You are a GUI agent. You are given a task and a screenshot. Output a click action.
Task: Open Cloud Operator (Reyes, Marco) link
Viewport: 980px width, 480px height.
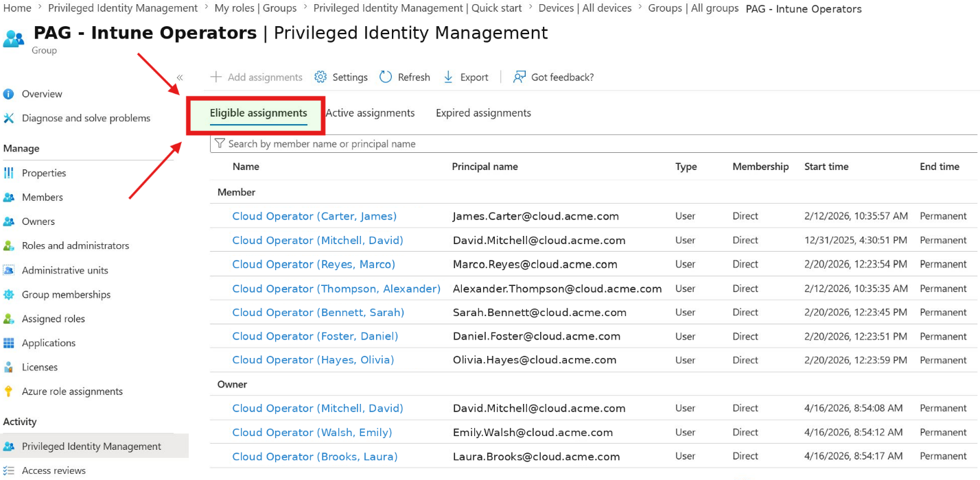314,264
